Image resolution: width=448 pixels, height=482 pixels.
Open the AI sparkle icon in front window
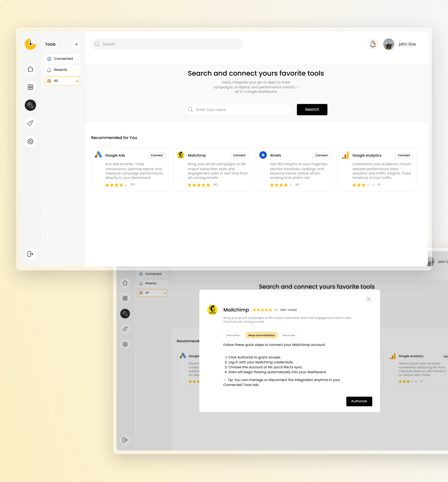click(x=30, y=123)
